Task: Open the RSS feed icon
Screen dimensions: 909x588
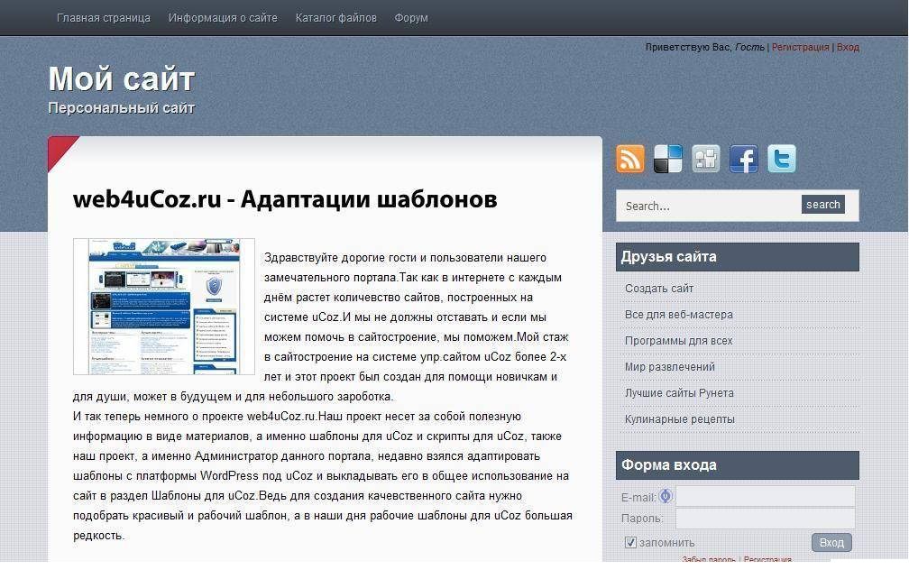Action: click(x=630, y=159)
